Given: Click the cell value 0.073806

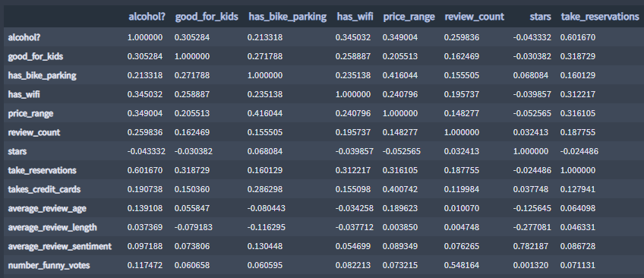Looking at the screenshot, I should coord(192,246).
